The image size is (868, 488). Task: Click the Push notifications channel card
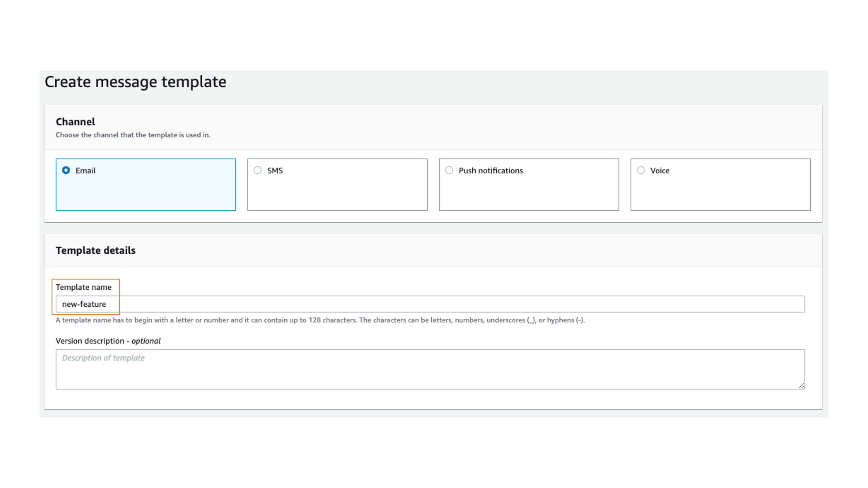pos(528,185)
